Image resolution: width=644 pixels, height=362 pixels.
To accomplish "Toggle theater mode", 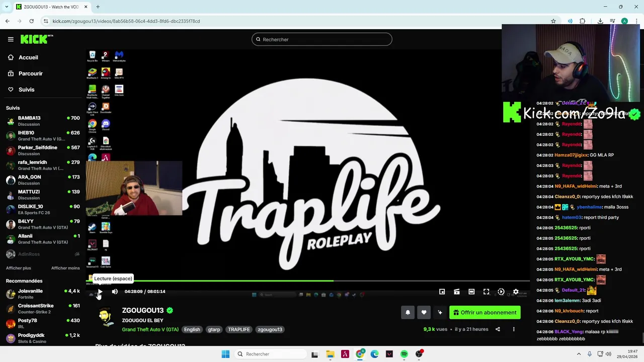I will coord(471,292).
